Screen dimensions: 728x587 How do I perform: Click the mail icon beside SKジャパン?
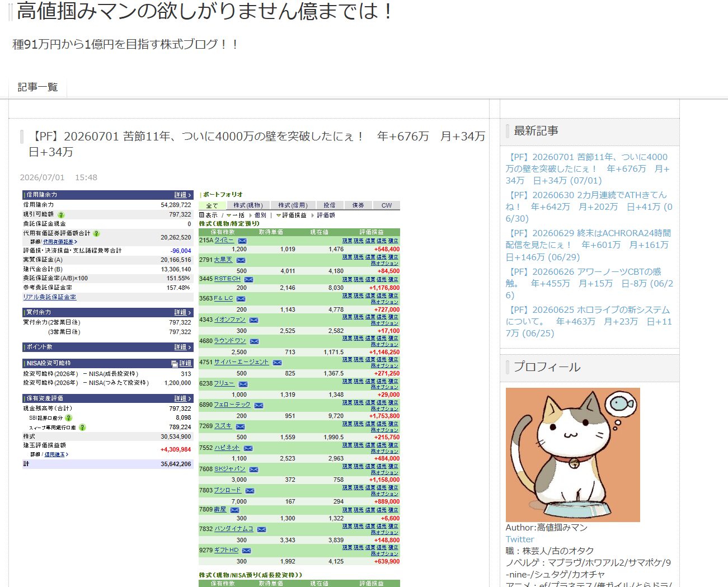point(253,469)
